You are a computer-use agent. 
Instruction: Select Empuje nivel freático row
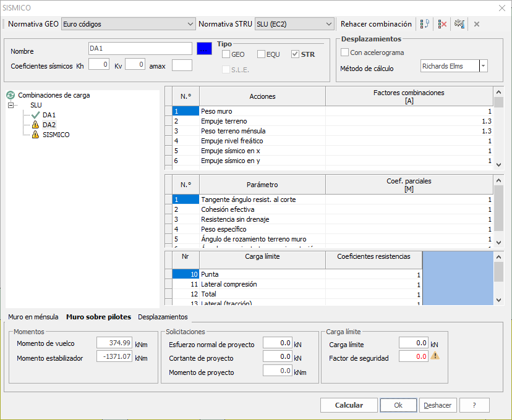(333, 141)
